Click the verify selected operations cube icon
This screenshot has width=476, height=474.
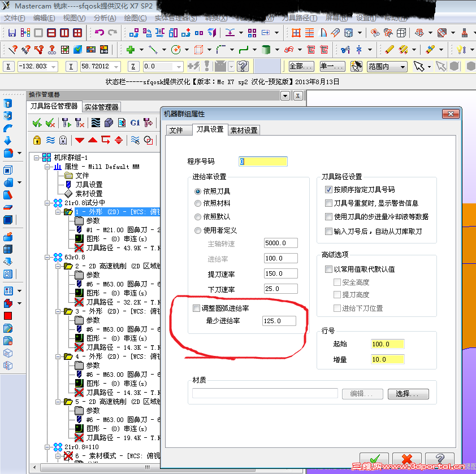pos(109,123)
